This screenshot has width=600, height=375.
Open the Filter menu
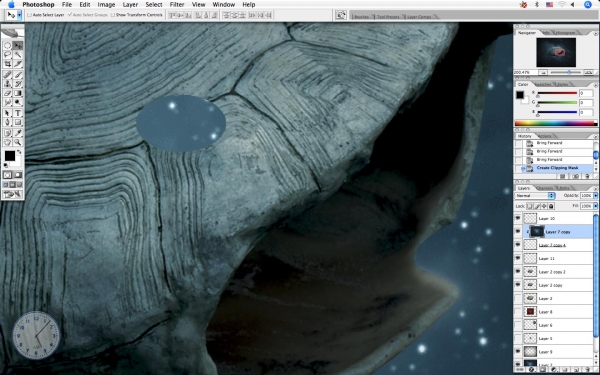[x=177, y=5]
